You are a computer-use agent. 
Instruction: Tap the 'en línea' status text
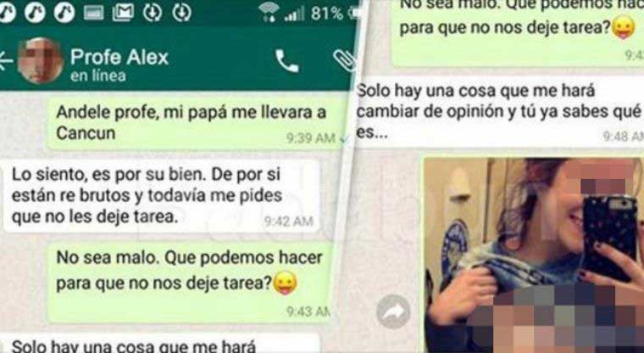[x=98, y=76]
